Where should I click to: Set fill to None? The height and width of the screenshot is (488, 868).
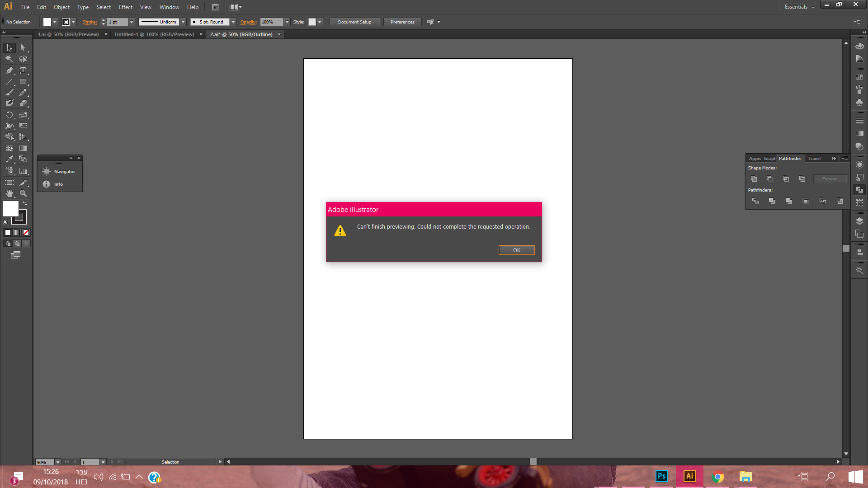tap(26, 233)
